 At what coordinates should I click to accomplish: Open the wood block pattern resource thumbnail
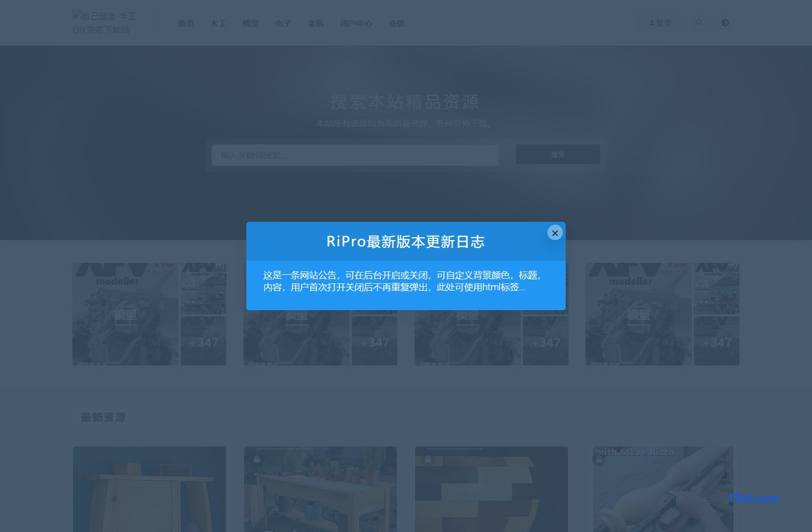click(x=492, y=489)
